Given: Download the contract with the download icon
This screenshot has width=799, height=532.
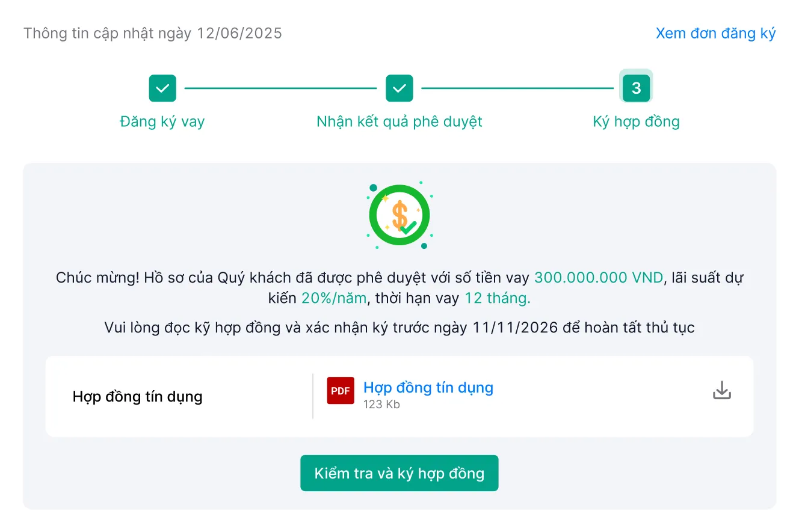Looking at the screenshot, I should point(722,391).
